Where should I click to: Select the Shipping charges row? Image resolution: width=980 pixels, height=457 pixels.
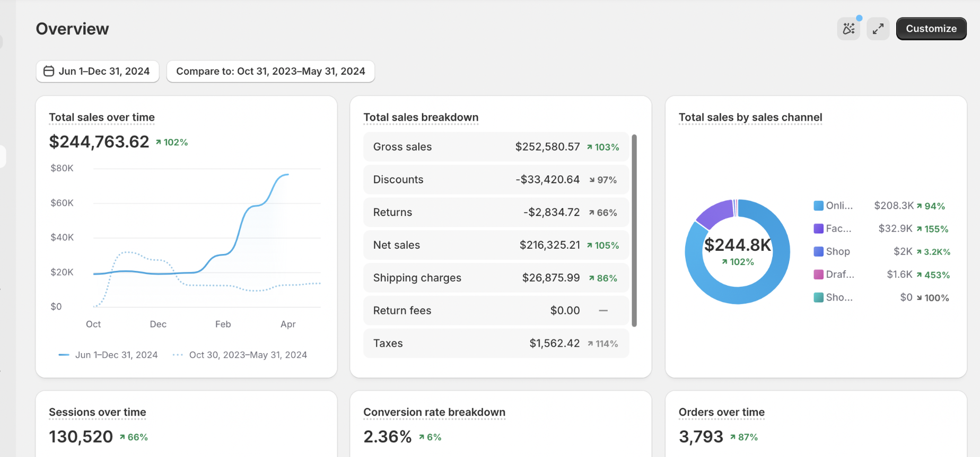coord(496,278)
